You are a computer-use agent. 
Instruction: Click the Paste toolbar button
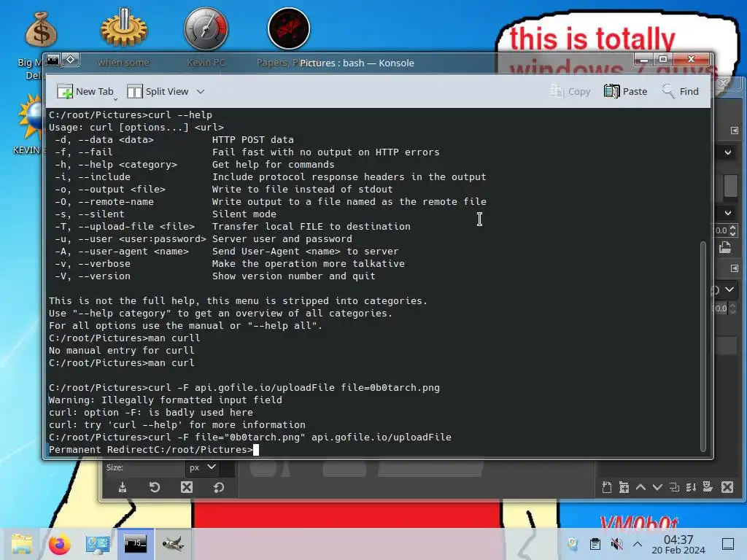(625, 91)
